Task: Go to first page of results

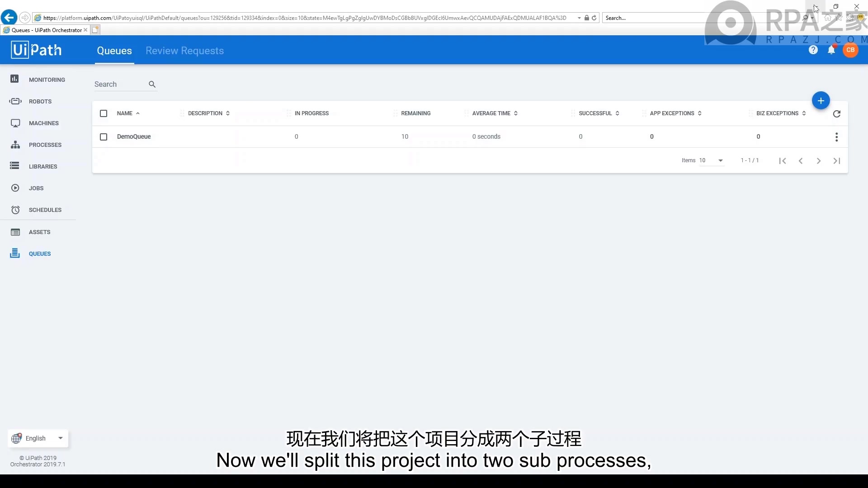Action: click(x=783, y=161)
